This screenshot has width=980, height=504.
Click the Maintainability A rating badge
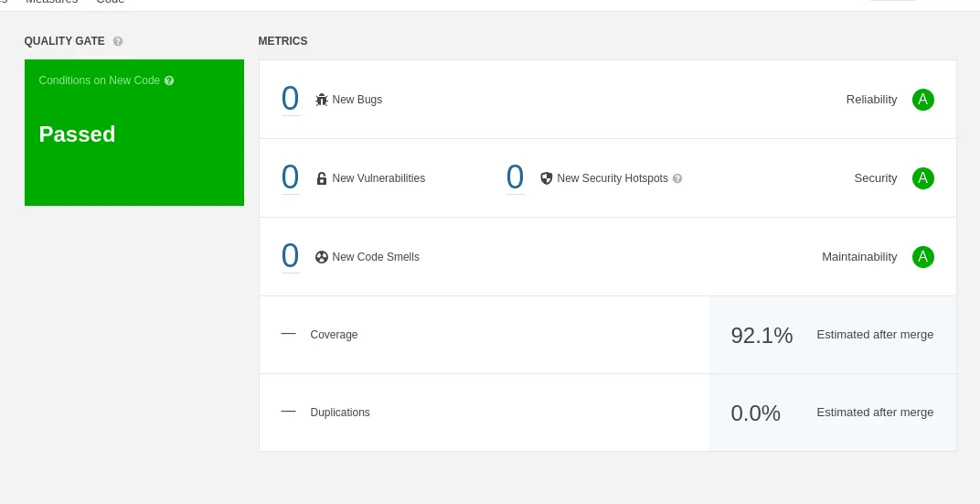pyautogui.click(x=923, y=257)
